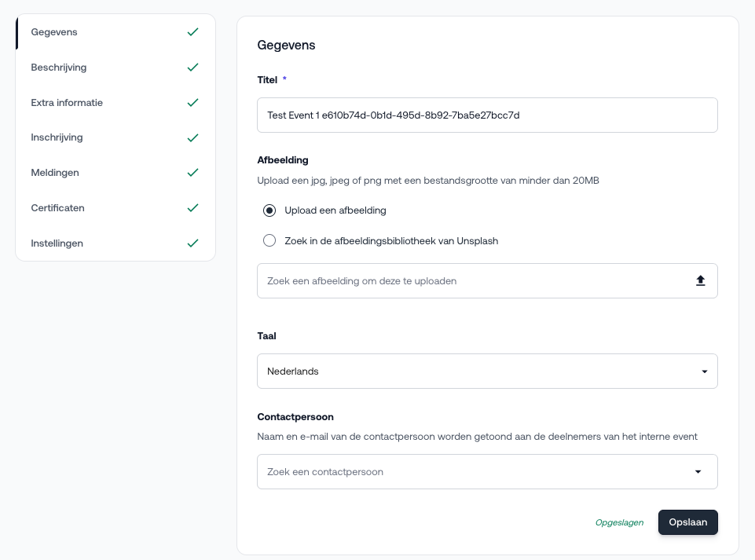Click the checkmark beside Instellingen
Image resolution: width=755 pixels, height=560 pixels.
click(x=192, y=243)
